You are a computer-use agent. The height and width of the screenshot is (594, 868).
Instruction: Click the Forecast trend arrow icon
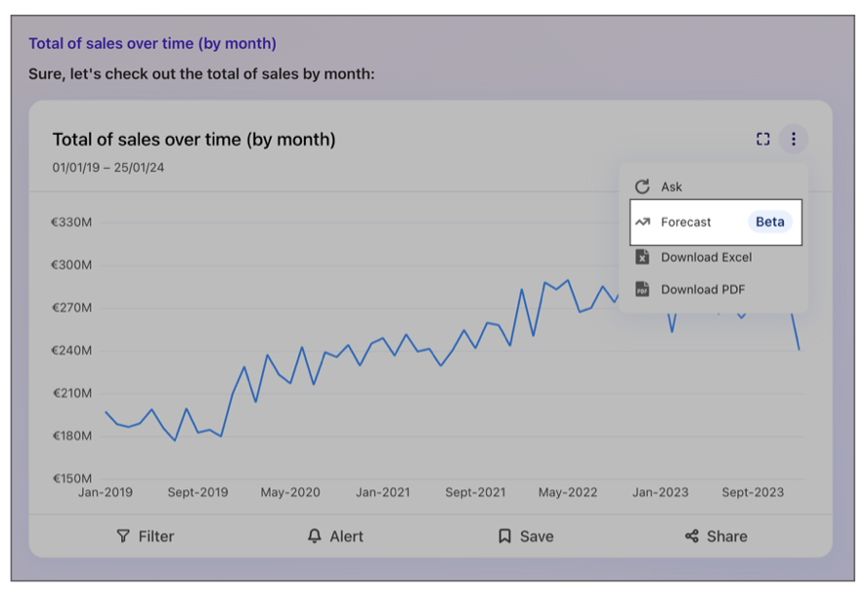642,222
